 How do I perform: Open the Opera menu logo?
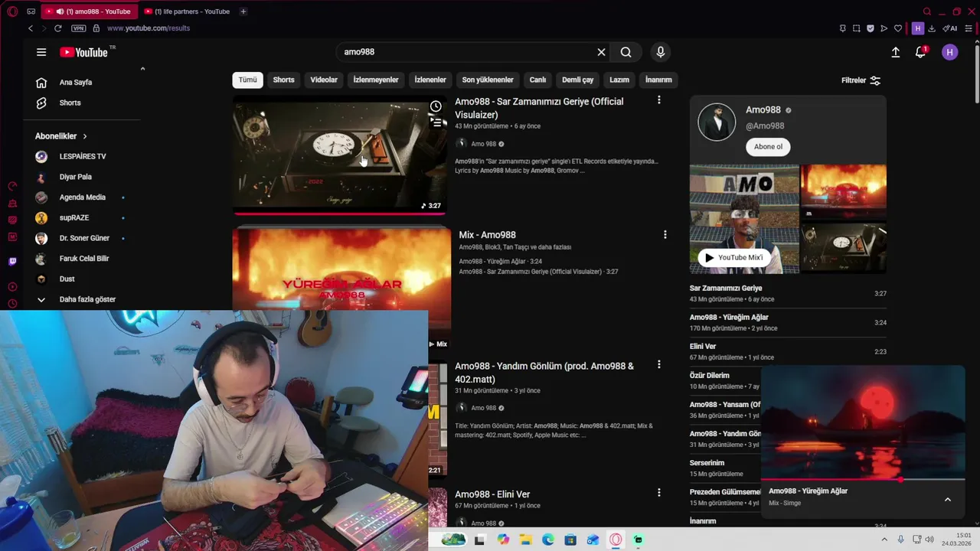pos(12,11)
